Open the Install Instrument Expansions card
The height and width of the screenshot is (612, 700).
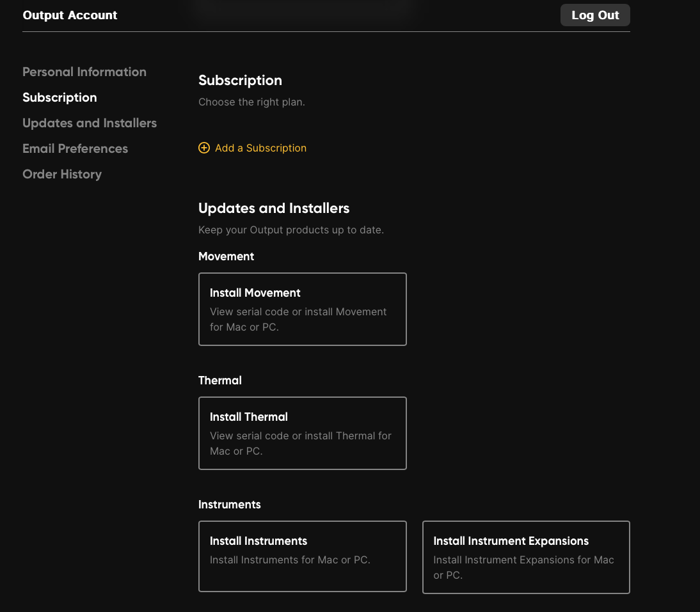coord(526,557)
